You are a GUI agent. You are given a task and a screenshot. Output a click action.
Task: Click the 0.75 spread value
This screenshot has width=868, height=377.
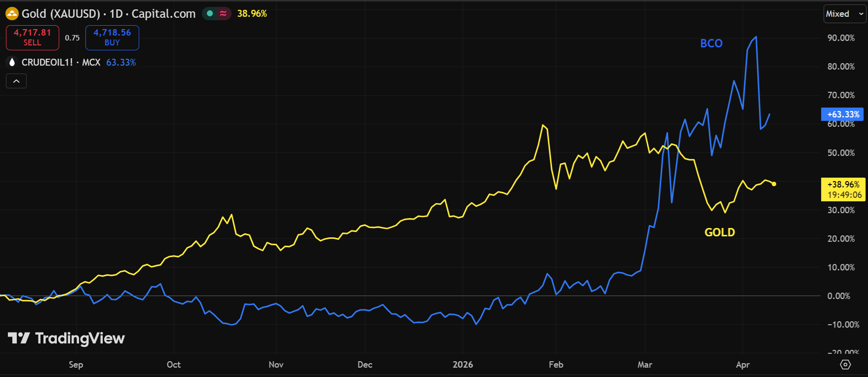click(x=72, y=38)
